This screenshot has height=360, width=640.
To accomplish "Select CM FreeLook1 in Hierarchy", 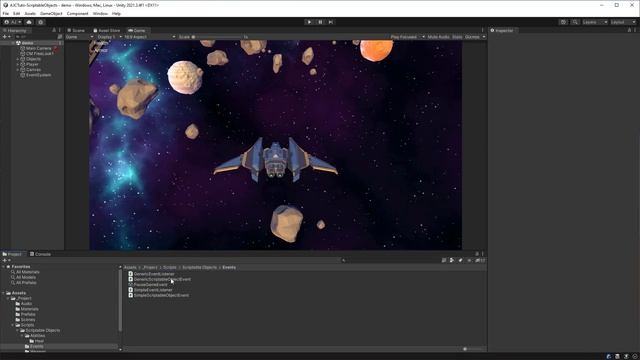I will point(39,53).
